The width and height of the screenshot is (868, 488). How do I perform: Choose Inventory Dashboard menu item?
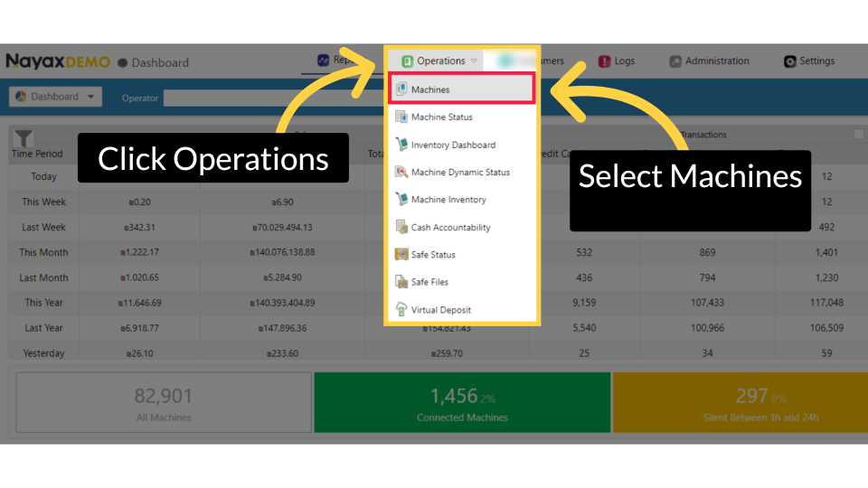pos(462,145)
